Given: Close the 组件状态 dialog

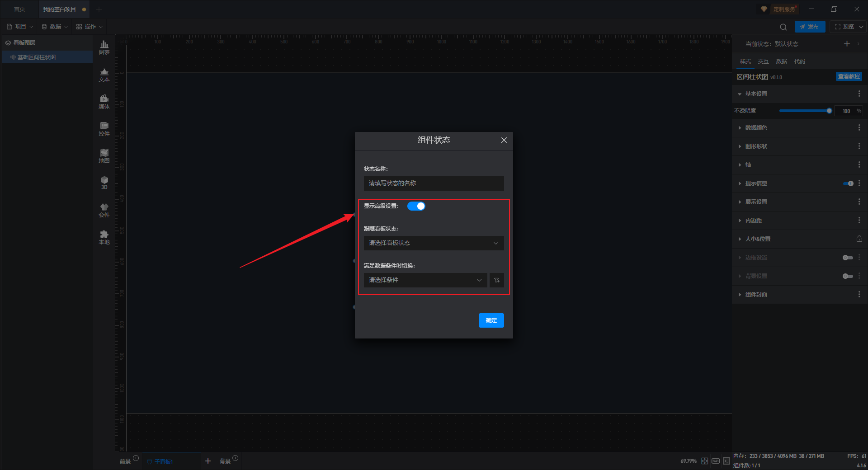Looking at the screenshot, I should coord(504,140).
